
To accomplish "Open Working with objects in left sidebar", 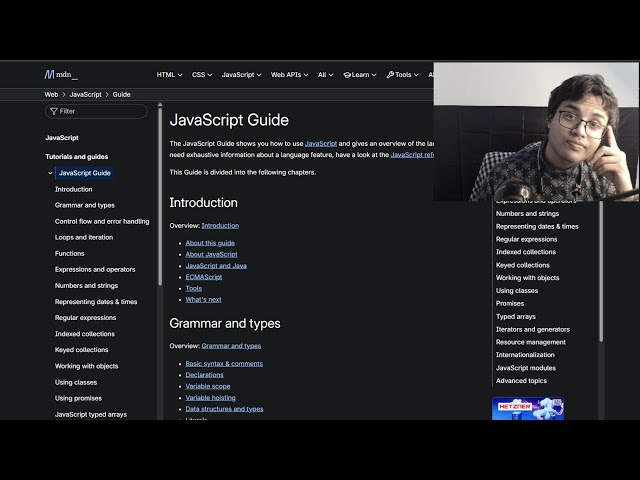I will pyautogui.click(x=86, y=366).
